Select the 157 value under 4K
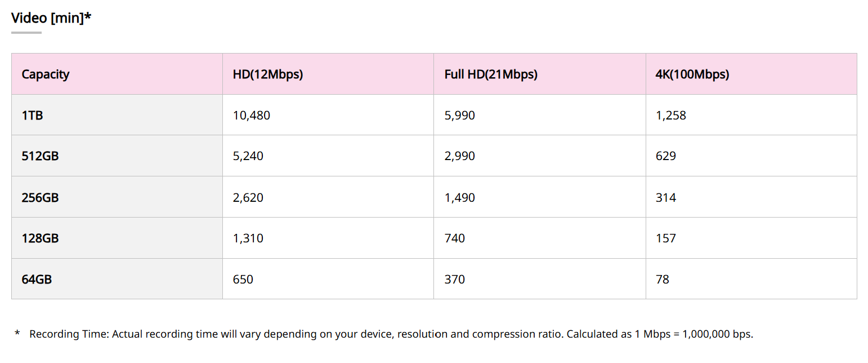This screenshot has width=868, height=363. click(666, 238)
